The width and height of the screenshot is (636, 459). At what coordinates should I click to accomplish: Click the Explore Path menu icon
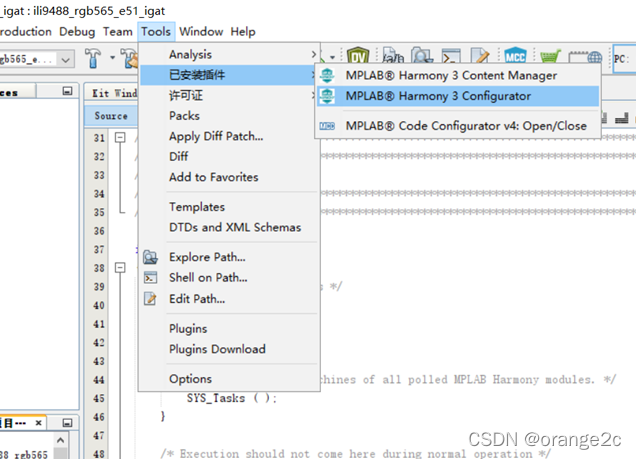pyautogui.click(x=150, y=257)
